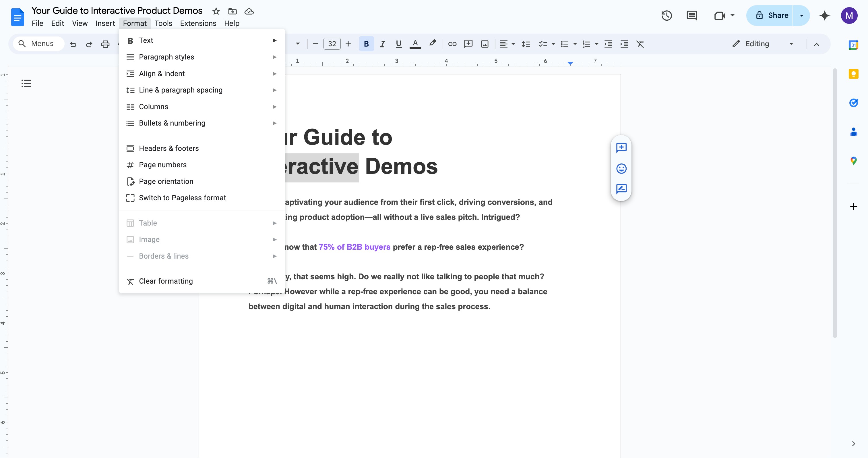This screenshot has width=868, height=458.
Task: Open the highlight color pen
Action: (x=432, y=43)
